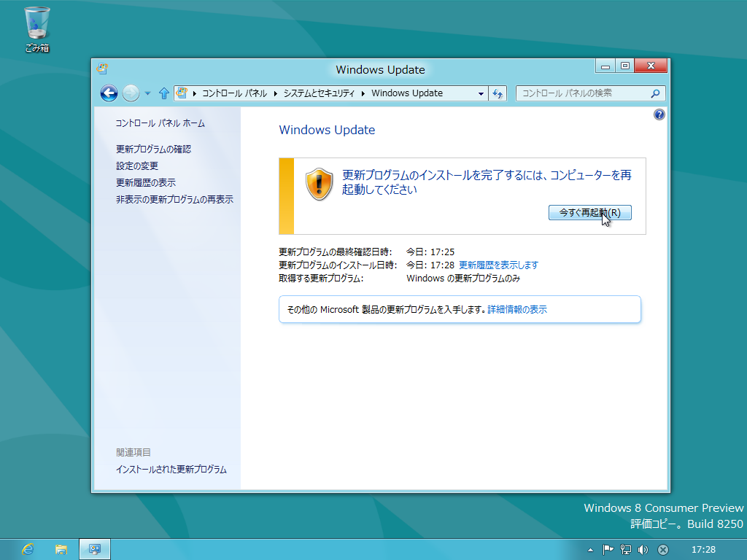The height and width of the screenshot is (560, 747).
Task: Minimize the Windows Update window
Action: point(605,66)
